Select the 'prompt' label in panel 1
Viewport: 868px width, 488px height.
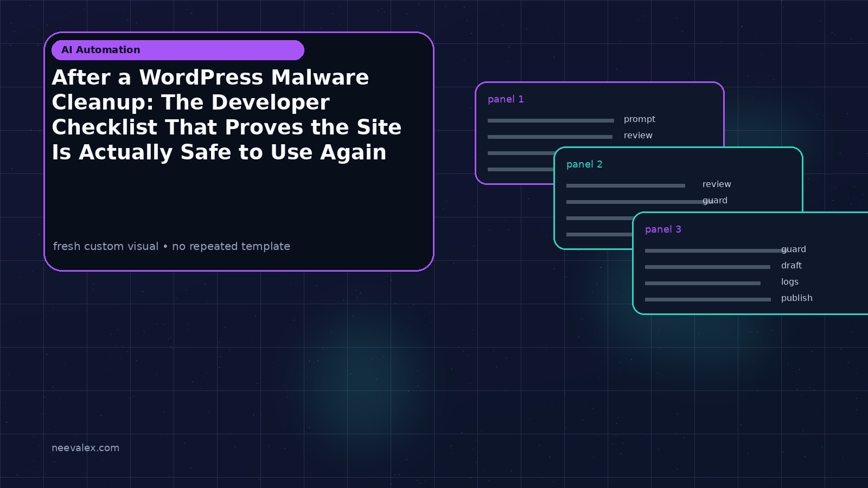point(640,119)
